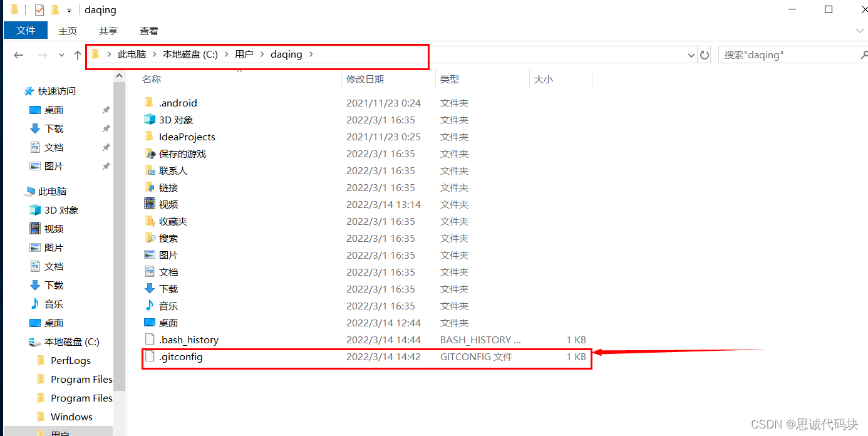The width and height of the screenshot is (868, 436).
Task: Select 图片 under 快速访问
Action: click(x=54, y=167)
